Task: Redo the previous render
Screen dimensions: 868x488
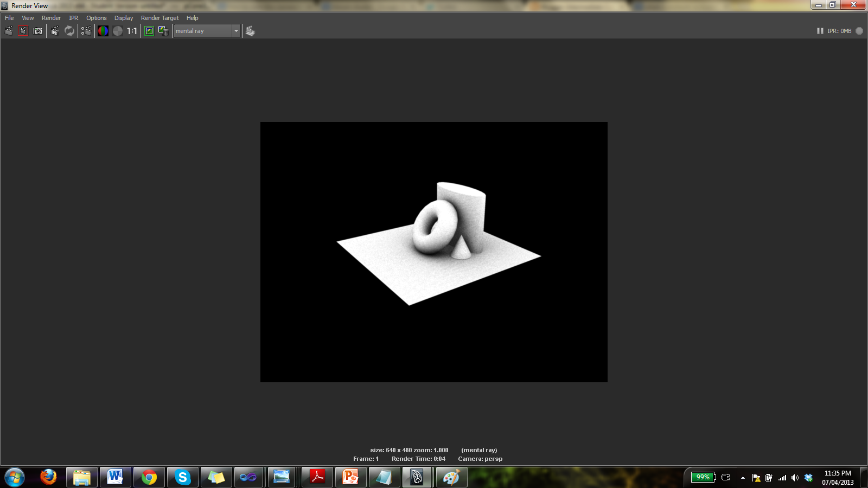Action: (x=9, y=31)
